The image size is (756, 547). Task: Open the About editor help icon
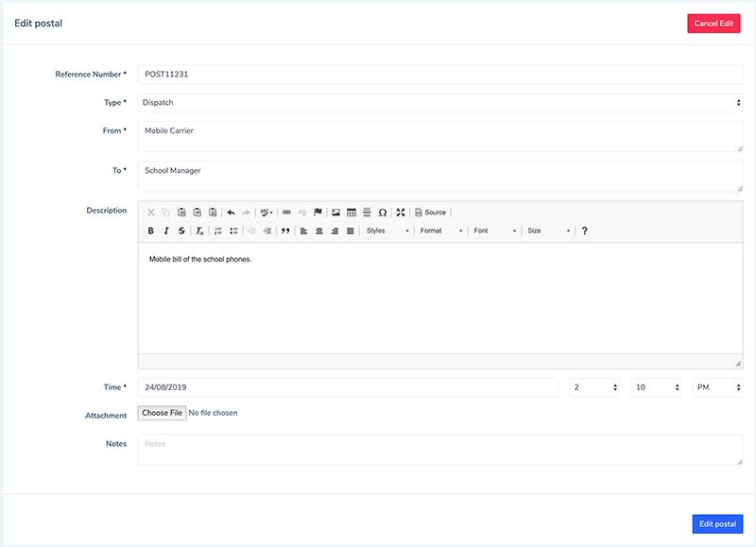click(584, 231)
